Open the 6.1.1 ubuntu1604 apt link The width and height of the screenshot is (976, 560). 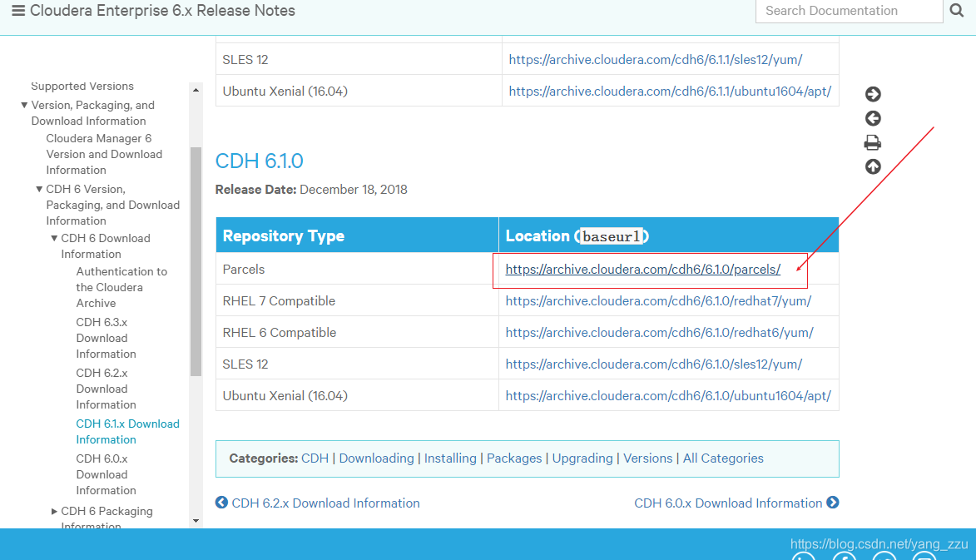click(670, 91)
